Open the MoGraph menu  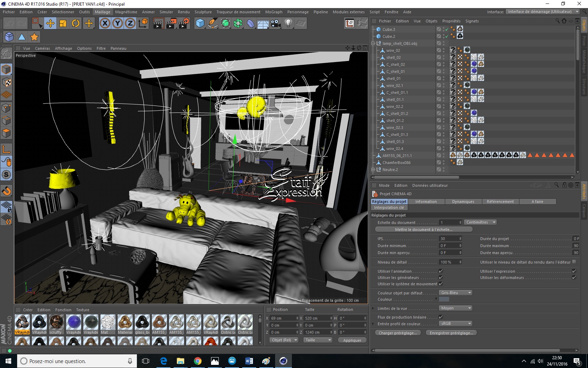coord(273,12)
